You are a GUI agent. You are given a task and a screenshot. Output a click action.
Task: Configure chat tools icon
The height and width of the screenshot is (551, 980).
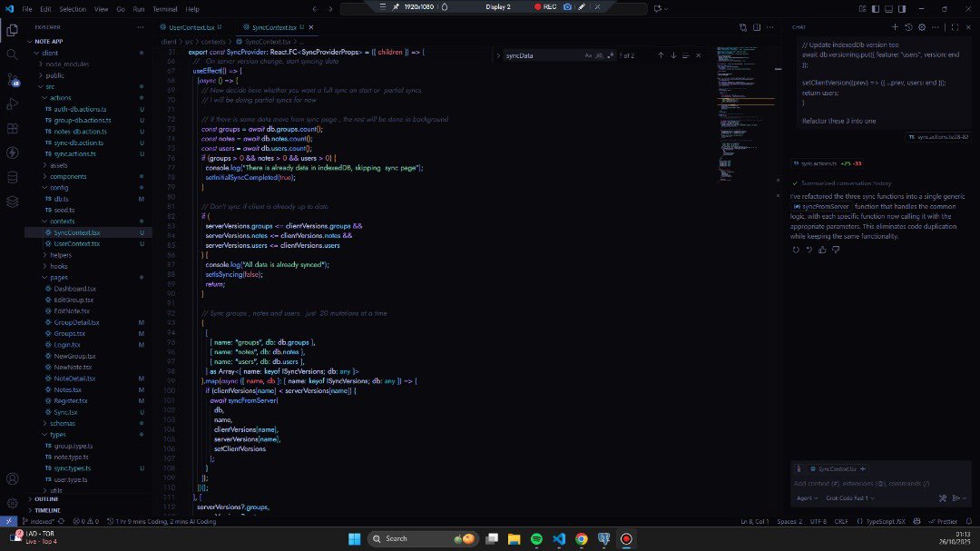click(x=943, y=498)
